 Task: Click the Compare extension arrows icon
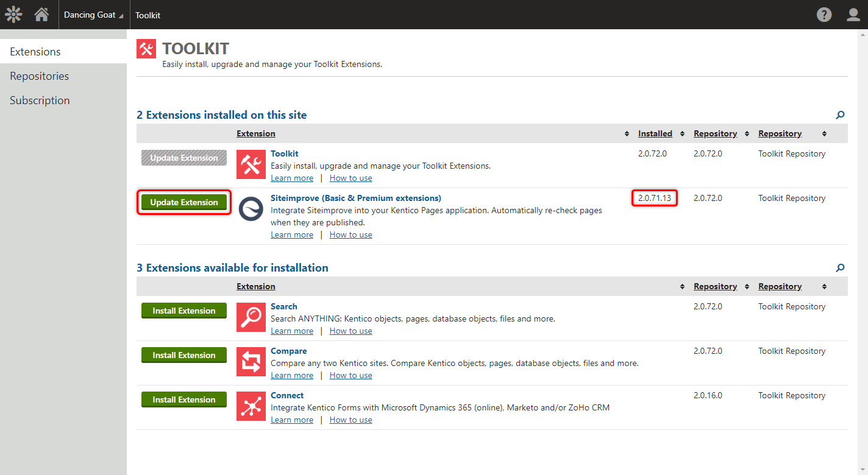(x=251, y=361)
